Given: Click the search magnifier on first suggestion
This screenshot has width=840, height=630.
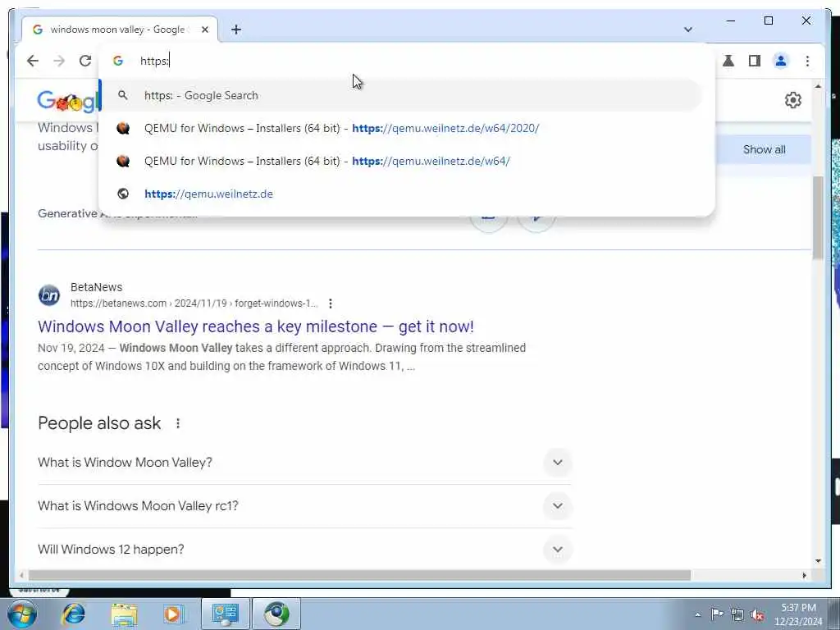Looking at the screenshot, I should 123,95.
